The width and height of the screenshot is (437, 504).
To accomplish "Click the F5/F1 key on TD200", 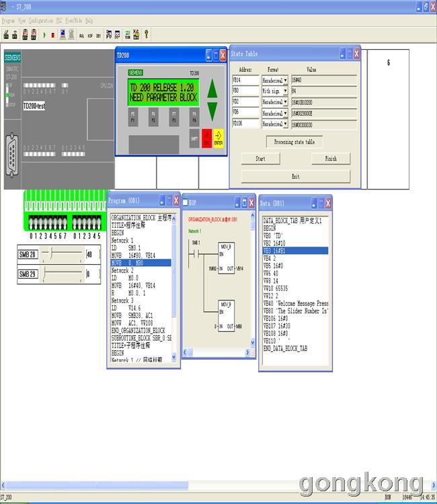I will tap(133, 117).
